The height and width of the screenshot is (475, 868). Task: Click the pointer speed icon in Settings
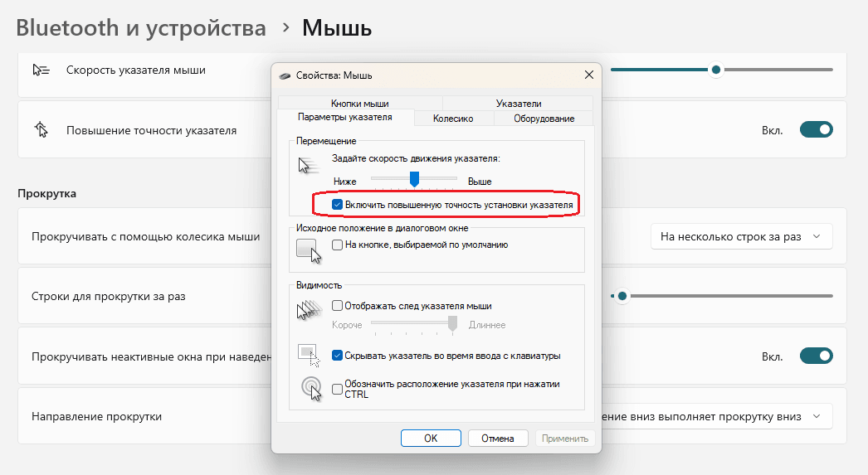click(41, 70)
